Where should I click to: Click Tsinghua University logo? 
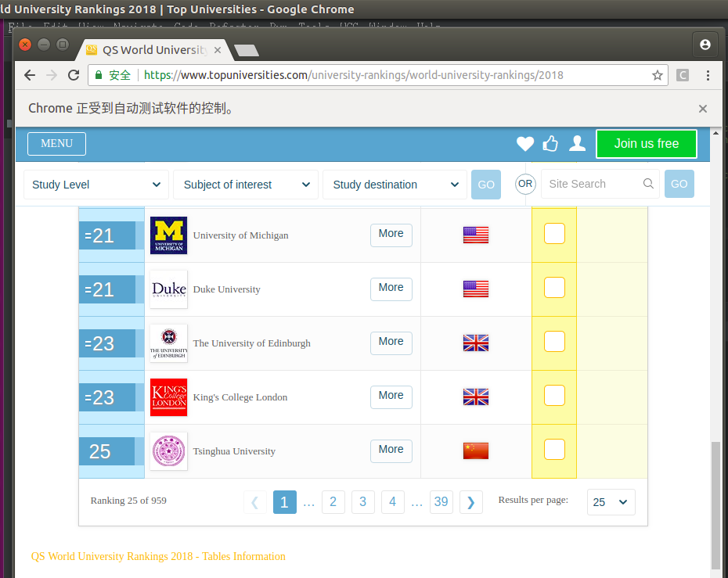pos(168,451)
